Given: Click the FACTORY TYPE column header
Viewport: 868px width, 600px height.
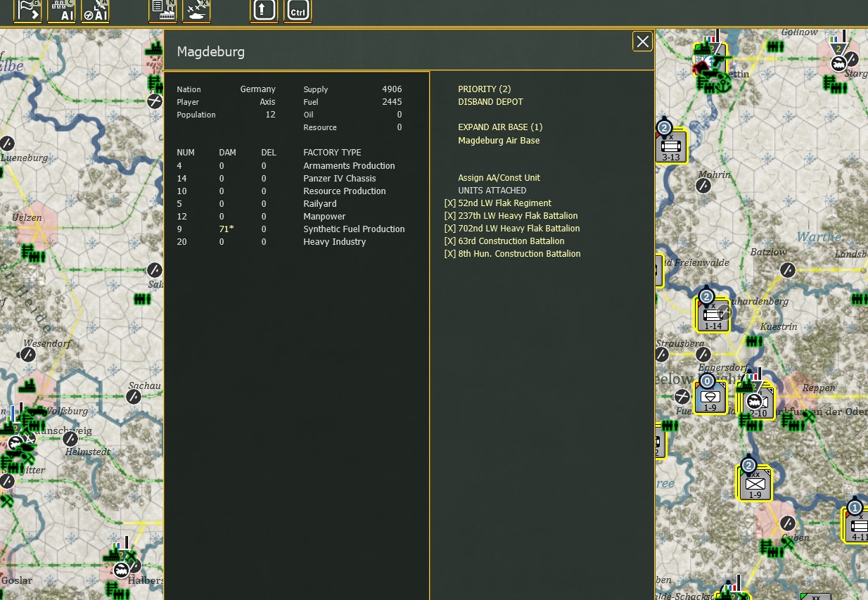Looking at the screenshot, I should pyautogui.click(x=332, y=153).
